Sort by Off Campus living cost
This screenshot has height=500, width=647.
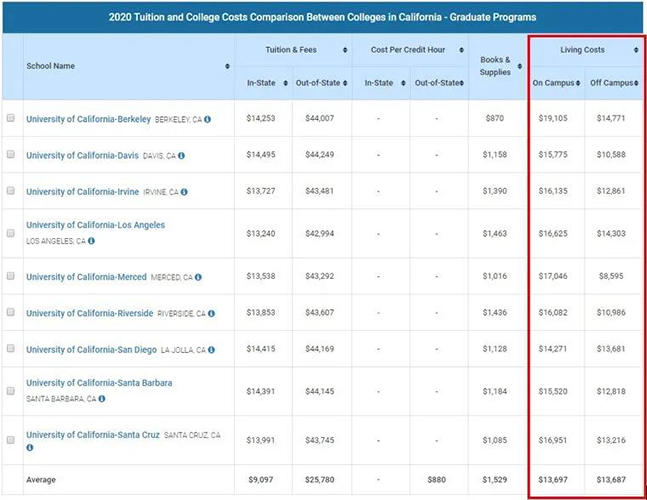(636, 83)
